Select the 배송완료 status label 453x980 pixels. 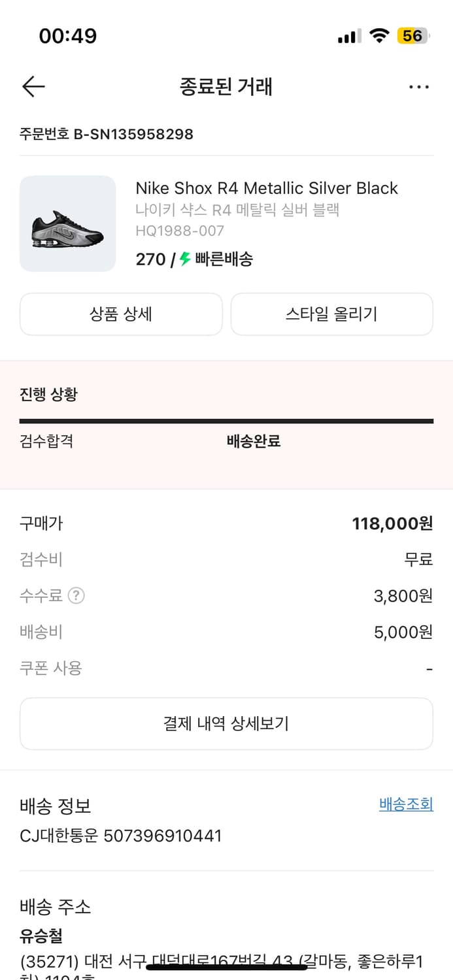(252, 441)
